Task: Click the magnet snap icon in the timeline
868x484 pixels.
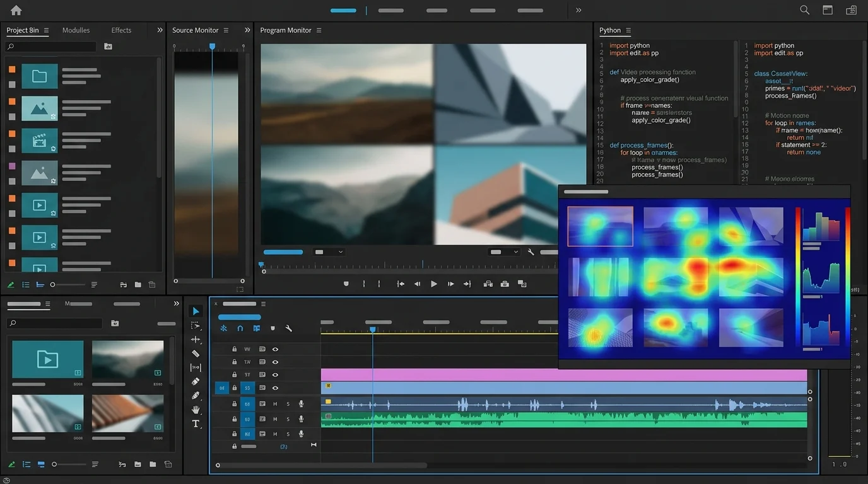Action: click(240, 328)
